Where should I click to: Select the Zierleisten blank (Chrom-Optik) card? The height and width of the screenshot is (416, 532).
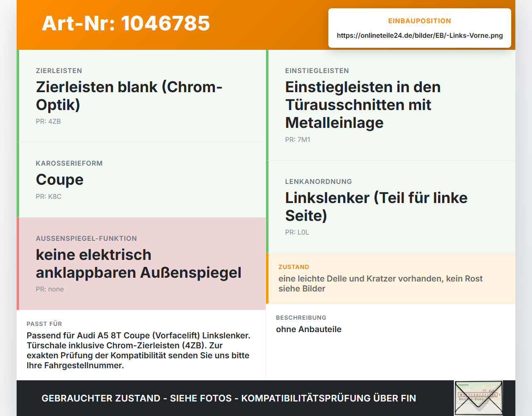(141, 96)
